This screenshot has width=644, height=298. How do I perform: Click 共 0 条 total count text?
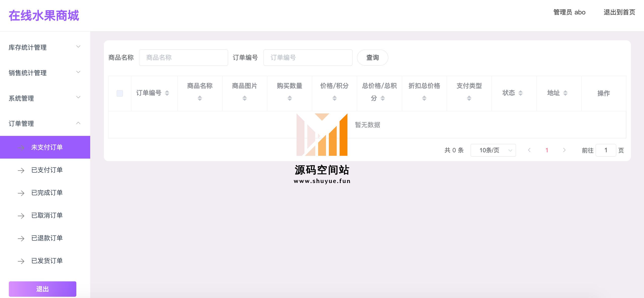point(454,150)
